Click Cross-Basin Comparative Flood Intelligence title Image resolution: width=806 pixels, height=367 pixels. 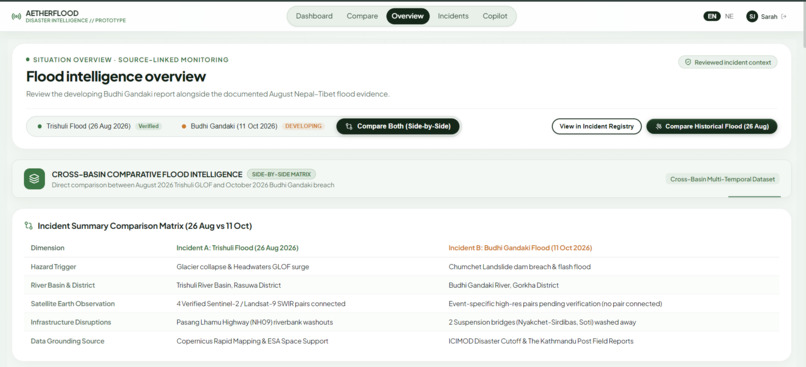point(147,174)
